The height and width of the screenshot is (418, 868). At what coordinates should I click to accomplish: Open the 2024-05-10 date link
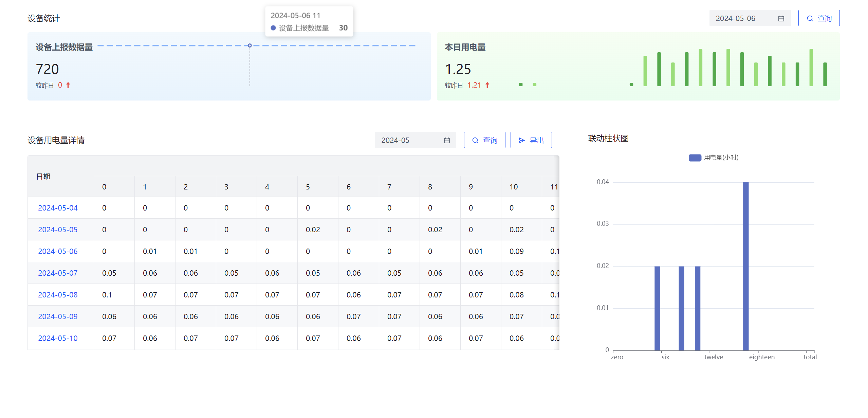(58, 338)
